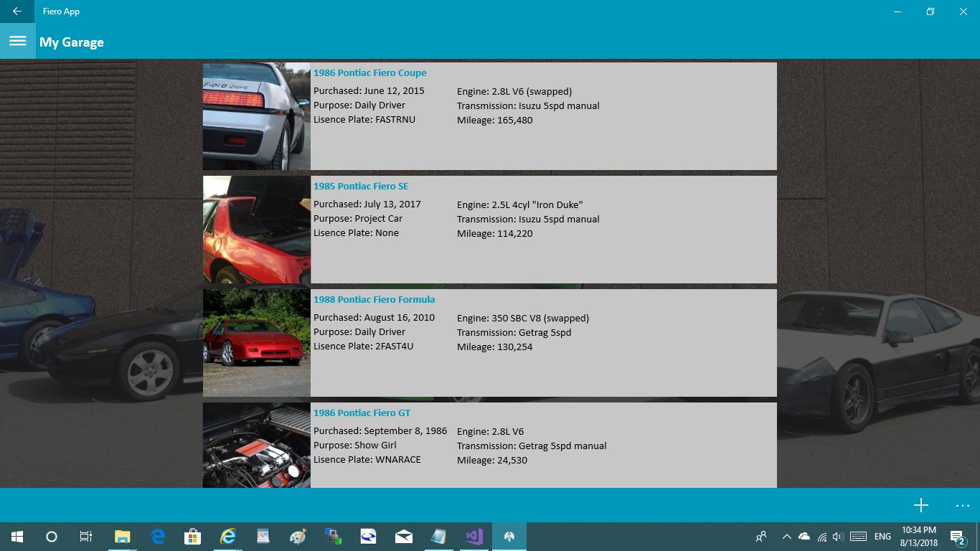This screenshot has width=980, height=551.
Task: Click 'Lisence Plate: FASTRNU' text
Action: tap(364, 120)
